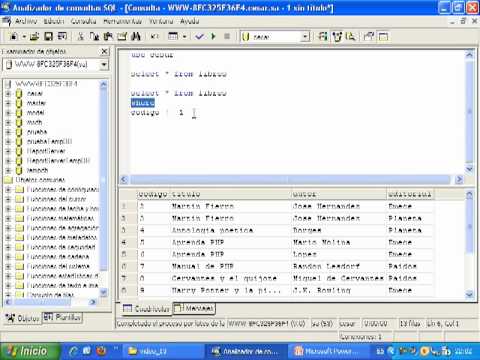
Task: Open the Edición menu
Action: tap(54, 21)
